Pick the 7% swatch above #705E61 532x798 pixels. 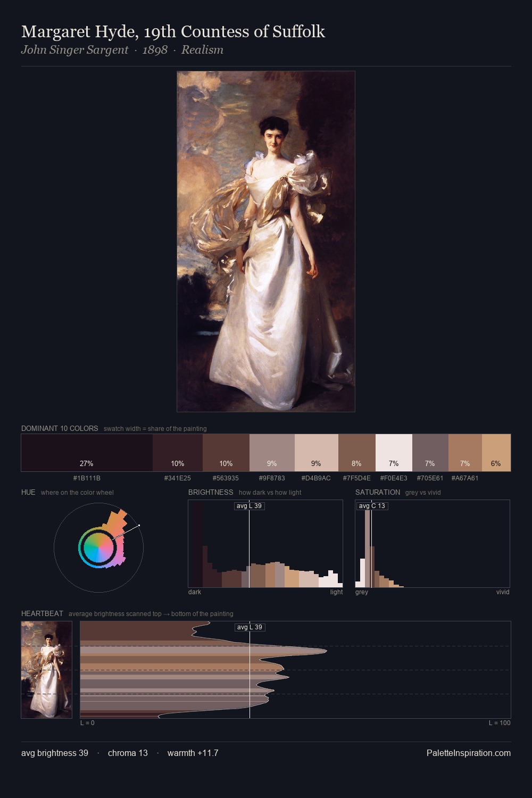[x=430, y=453]
